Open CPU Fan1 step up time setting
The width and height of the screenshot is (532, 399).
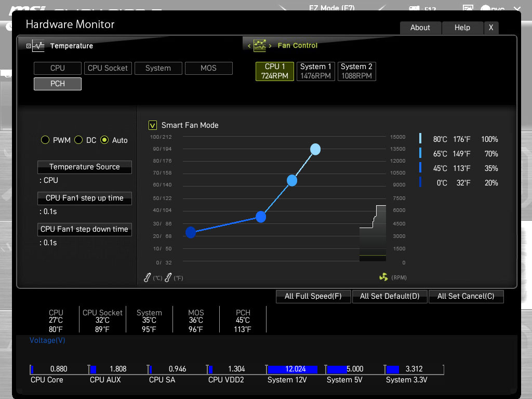click(x=85, y=198)
